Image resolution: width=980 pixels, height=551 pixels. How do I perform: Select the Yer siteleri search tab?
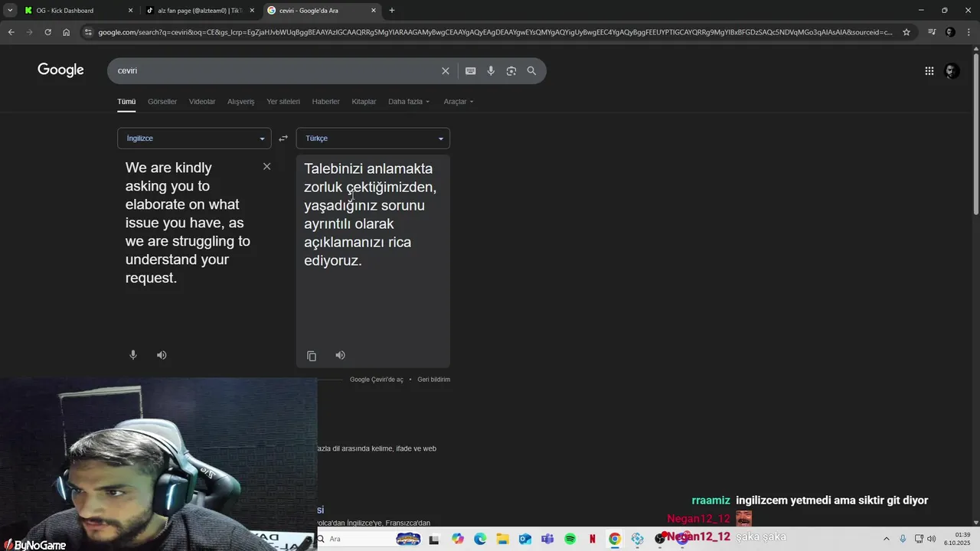[283, 102]
